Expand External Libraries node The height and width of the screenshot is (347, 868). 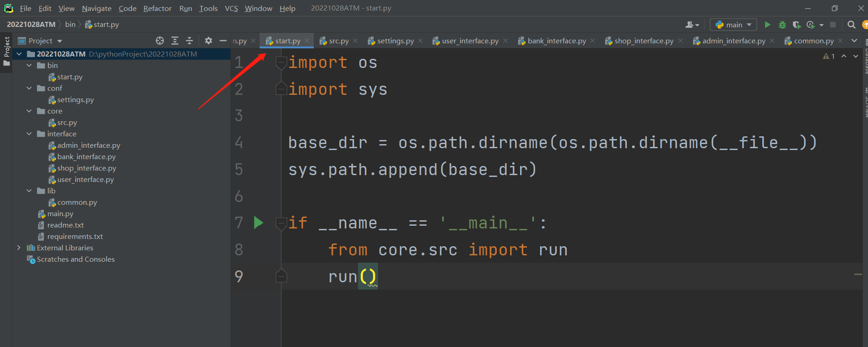coord(19,248)
